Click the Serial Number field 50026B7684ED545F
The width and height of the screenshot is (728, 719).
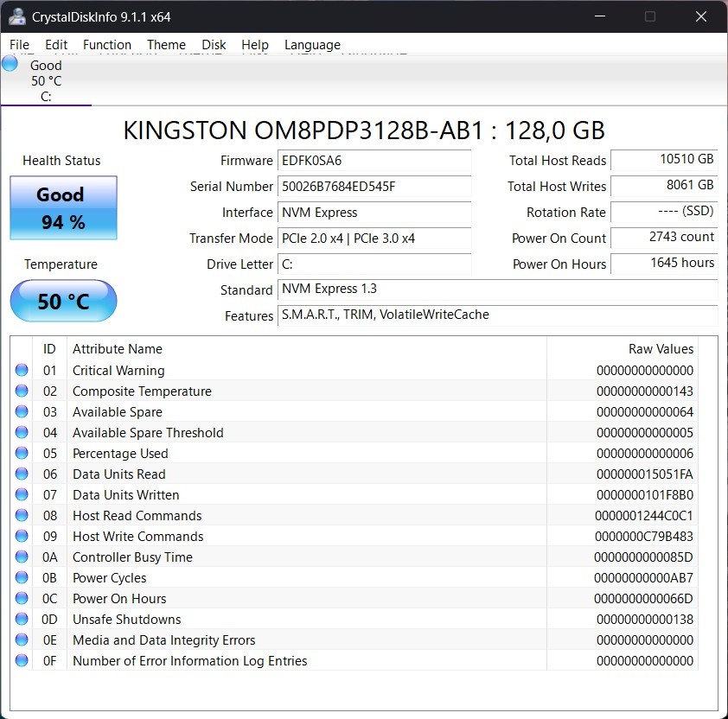(374, 187)
